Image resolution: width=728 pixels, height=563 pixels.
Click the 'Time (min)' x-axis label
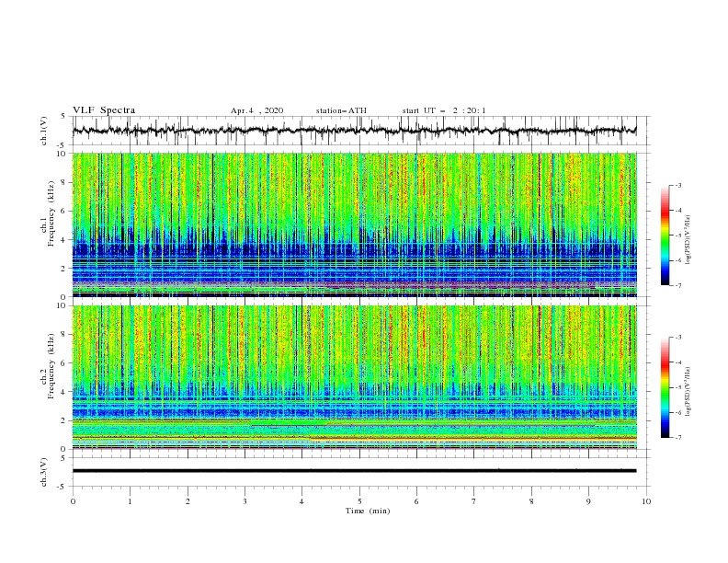(368, 511)
